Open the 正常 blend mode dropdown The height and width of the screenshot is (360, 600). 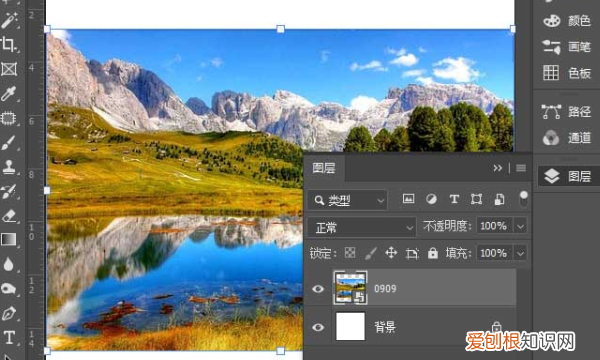(362, 228)
